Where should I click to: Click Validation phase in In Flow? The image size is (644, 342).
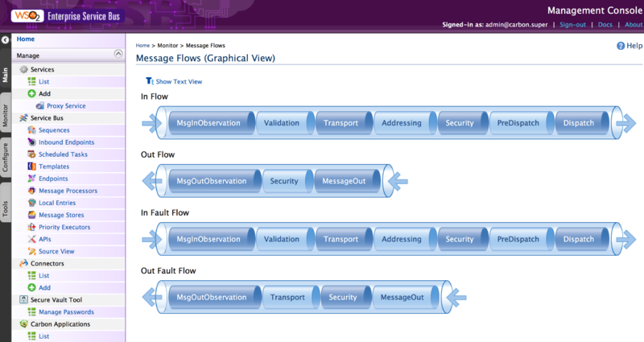(x=282, y=123)
